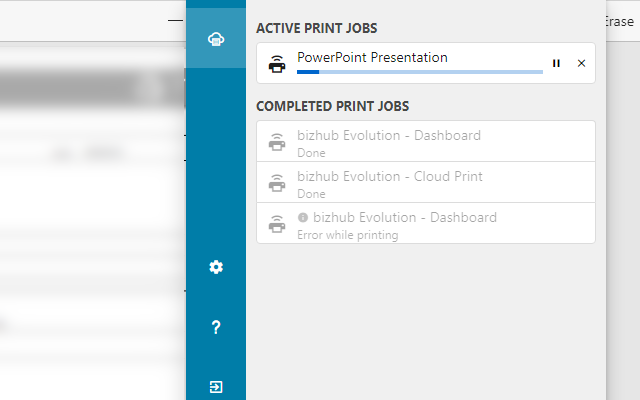Screen dimensions: 640x400
Task: Click the PowerPoint Presentation progress bar
Action: (418, 72)
